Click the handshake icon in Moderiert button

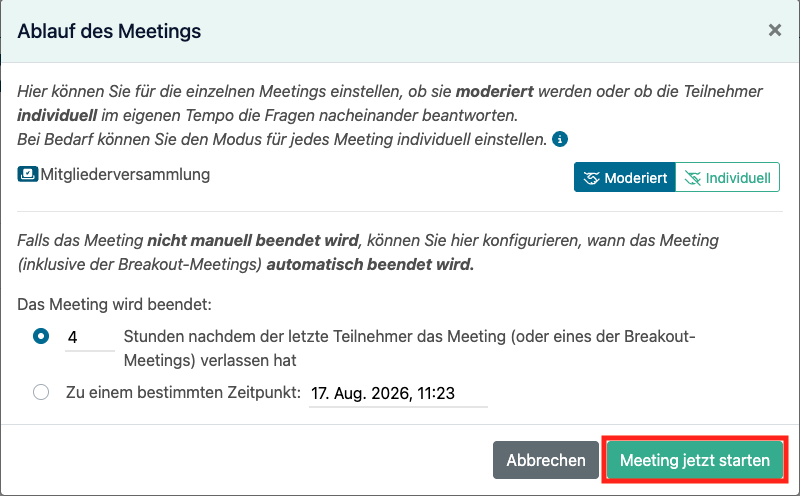click(x=591, y=178)
